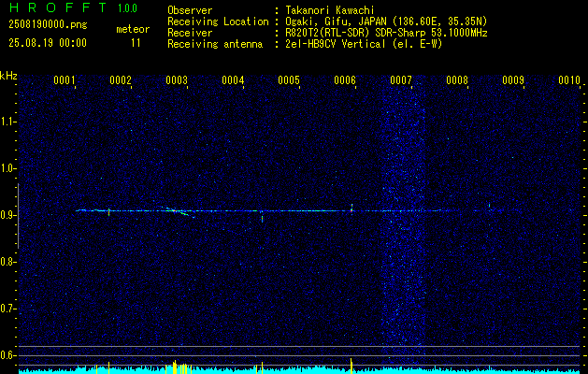Click the kHz axis unit label
This screenshot has height=374, width=588.
tap(8, 76)
